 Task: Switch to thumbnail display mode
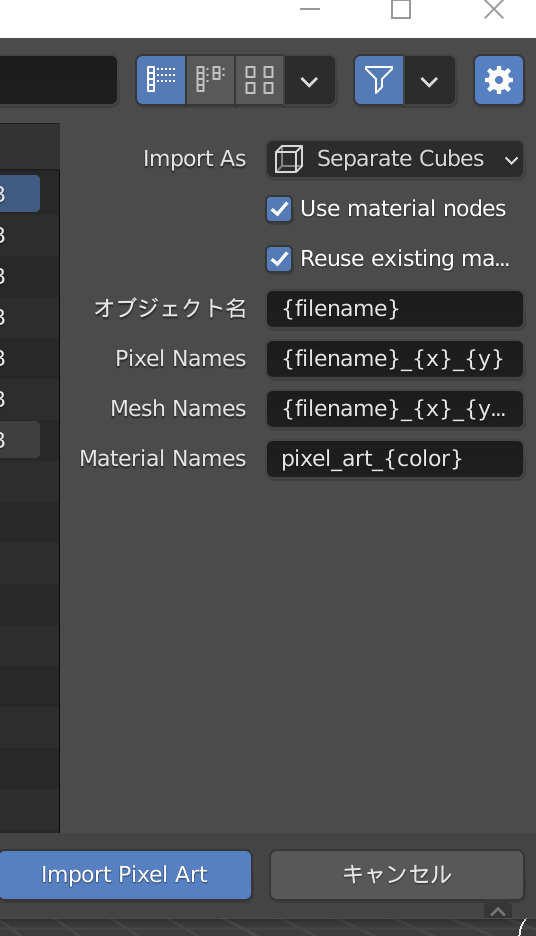coord(260,80)
